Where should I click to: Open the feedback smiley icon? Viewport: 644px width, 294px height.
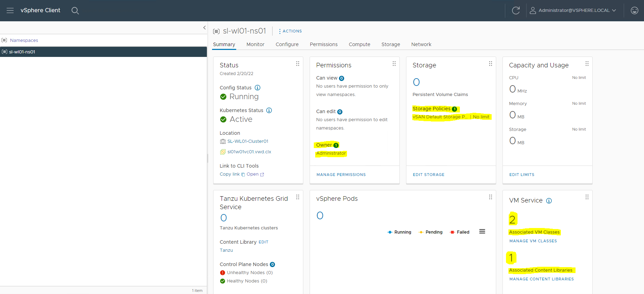click(x=635, y=10)
